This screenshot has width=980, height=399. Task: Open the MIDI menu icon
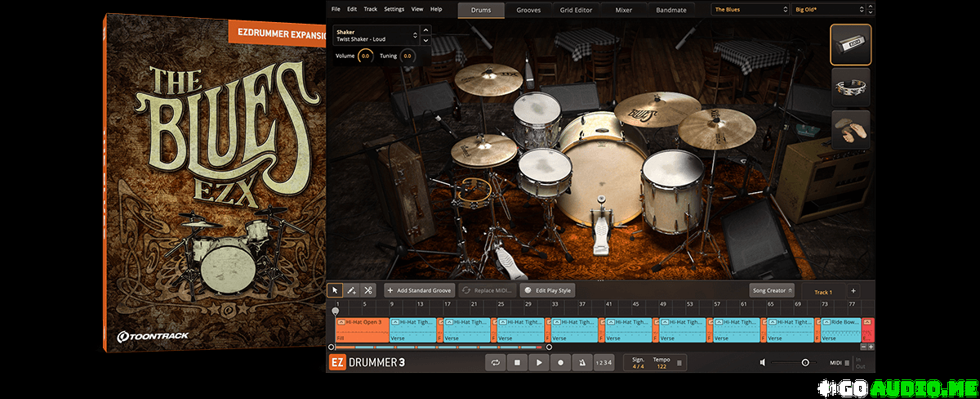click(847, 363)
